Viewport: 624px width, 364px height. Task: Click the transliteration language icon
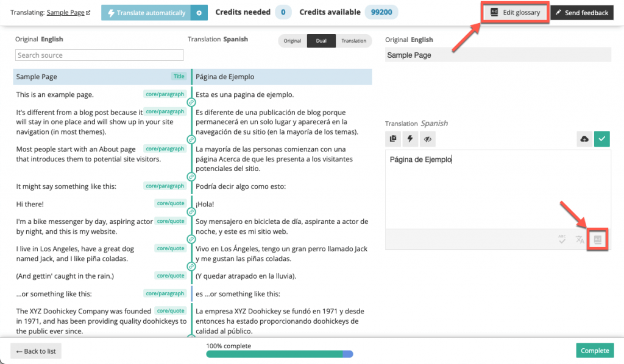[x=579, y=239]
